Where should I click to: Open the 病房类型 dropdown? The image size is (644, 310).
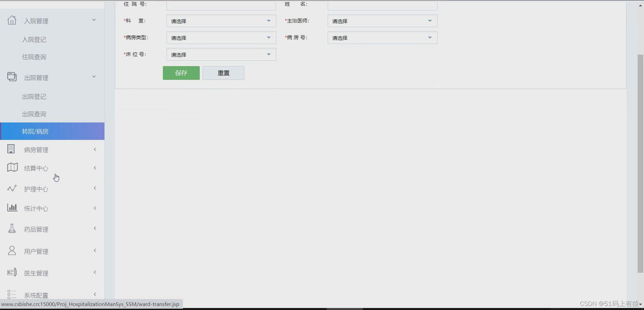click(x=221, y=38)
